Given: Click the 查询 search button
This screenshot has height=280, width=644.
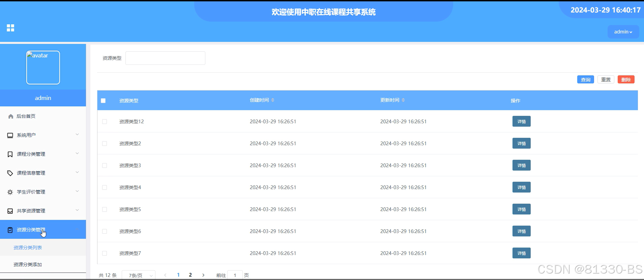Looking at the screenshot, I should 586,80.
